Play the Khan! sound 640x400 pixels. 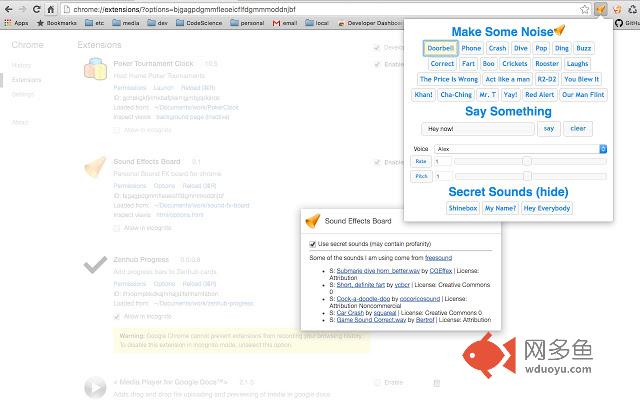tap(423, 95)
